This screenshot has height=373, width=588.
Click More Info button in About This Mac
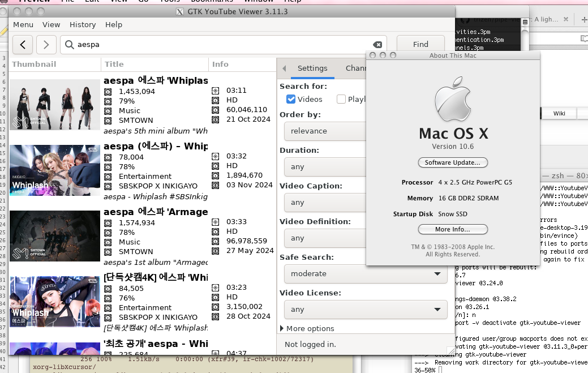pyautogui.click(x=453, y=229)
